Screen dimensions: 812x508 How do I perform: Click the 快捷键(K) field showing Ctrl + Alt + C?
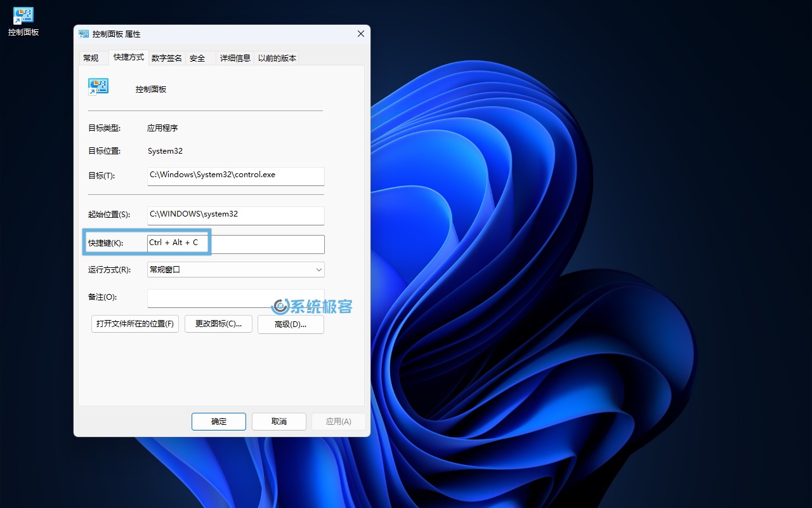click(235, 243)
